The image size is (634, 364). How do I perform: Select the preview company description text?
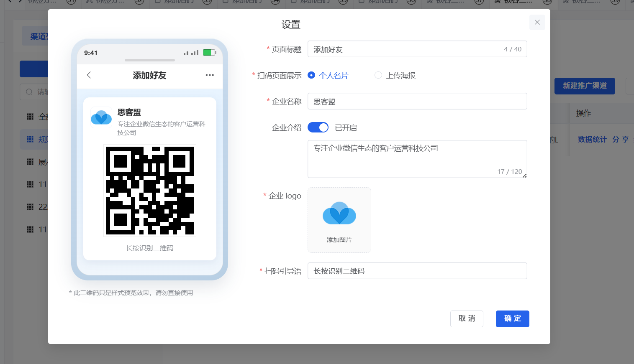161,128
